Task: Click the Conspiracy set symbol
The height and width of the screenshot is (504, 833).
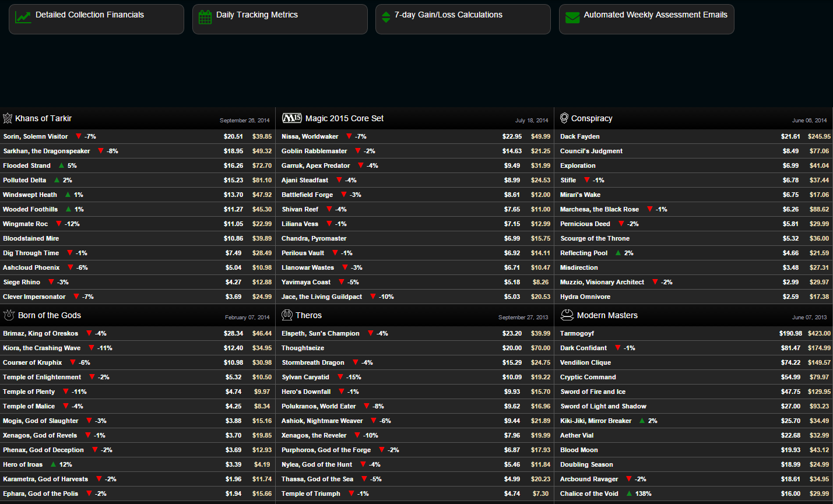Action: click(x=564, y=118)
